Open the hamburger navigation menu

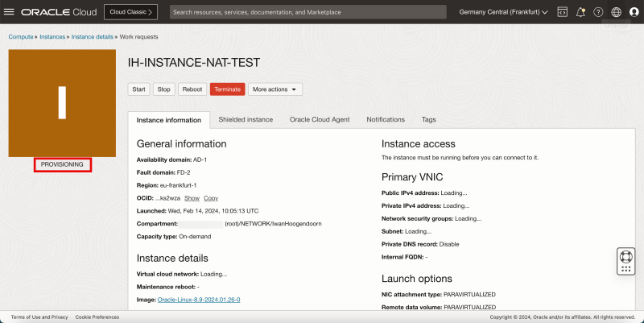[9, 12]
